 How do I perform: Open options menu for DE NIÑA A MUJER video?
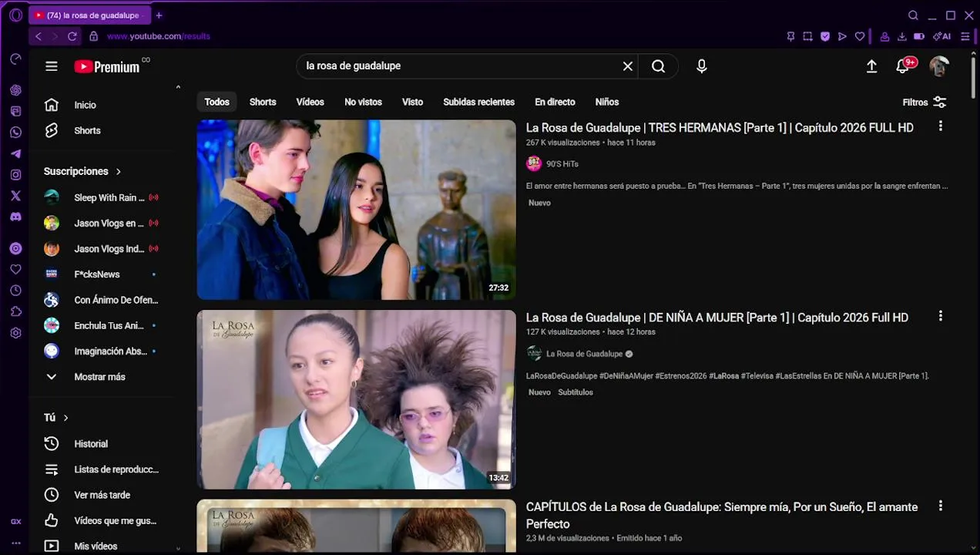pyautogui.click(x=940, y=316)
